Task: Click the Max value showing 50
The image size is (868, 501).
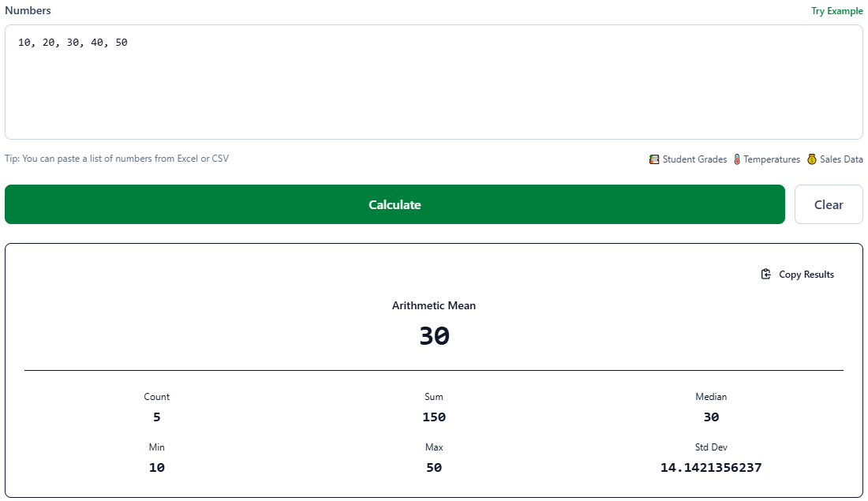Action: [x=434, y=467]
